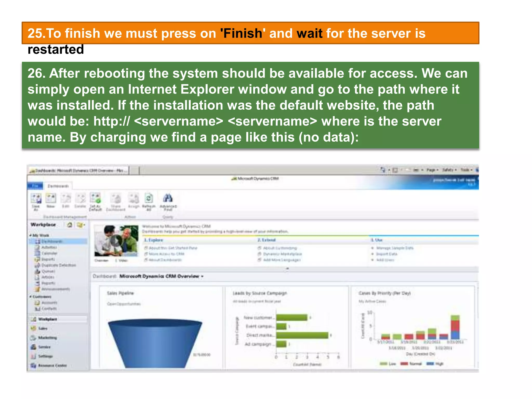Open the IE Safety menu
This screenshot has width=532, height=399.
(x=449, y=170)
